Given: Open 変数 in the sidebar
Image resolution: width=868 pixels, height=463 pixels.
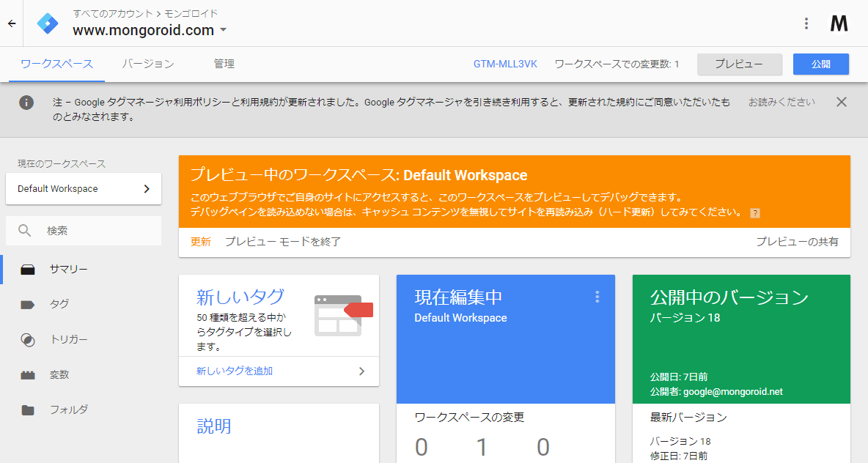Looking at the screenshot, I should 59,375.
